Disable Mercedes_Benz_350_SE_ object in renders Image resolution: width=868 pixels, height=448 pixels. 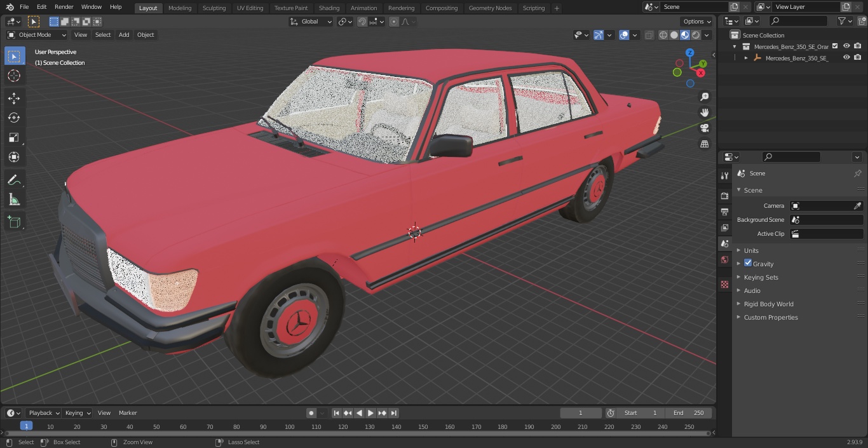coord(858,58)
